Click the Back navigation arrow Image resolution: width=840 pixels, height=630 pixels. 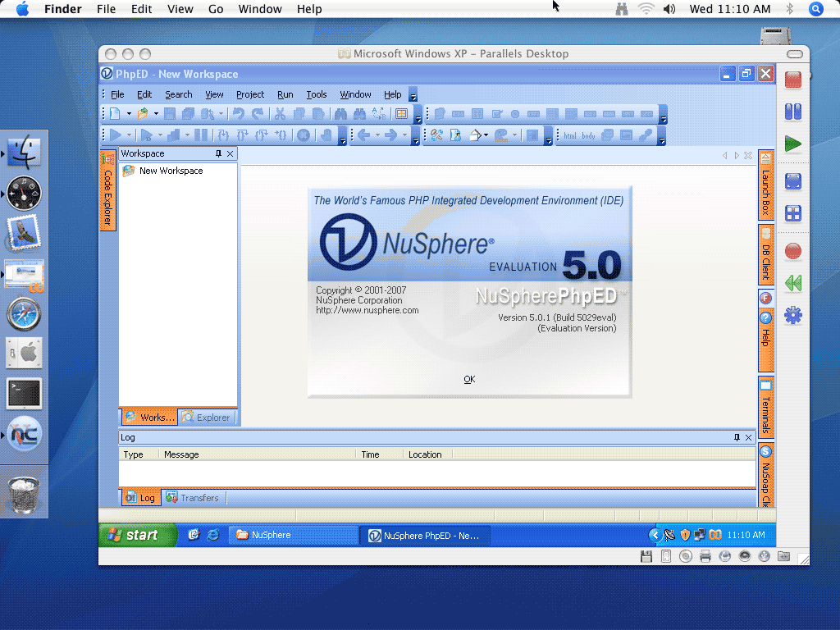pos(364,135)
